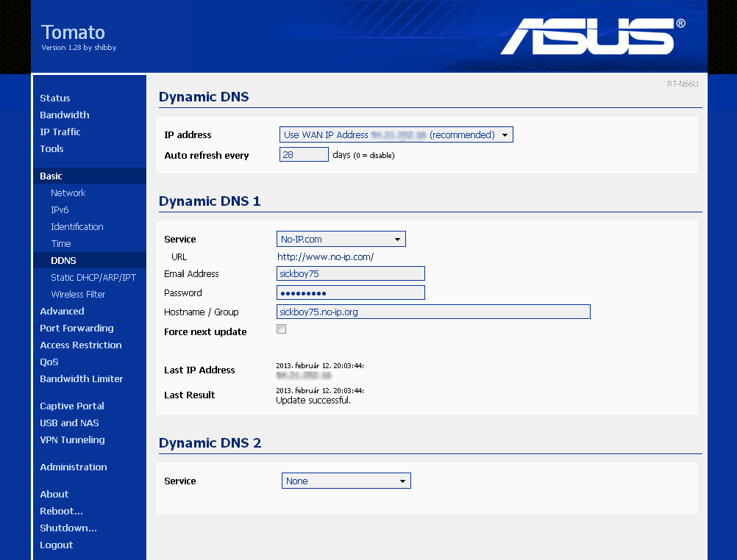
Task: Expand the Administration section
Action: (74, 467)
